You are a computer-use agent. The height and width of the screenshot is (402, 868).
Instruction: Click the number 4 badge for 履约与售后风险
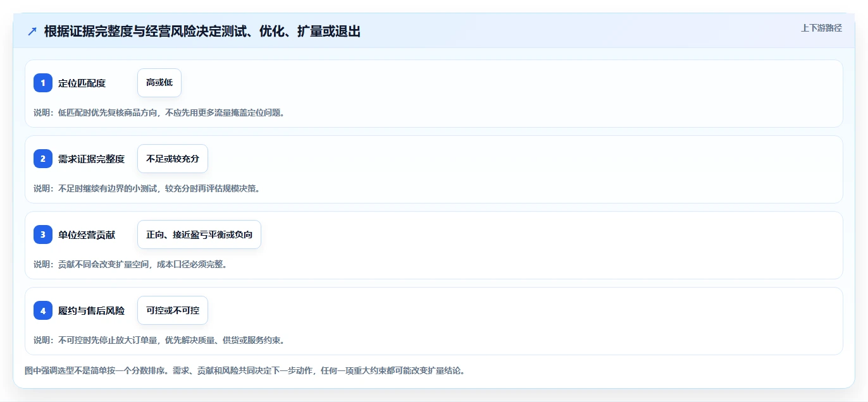point(43,310)
